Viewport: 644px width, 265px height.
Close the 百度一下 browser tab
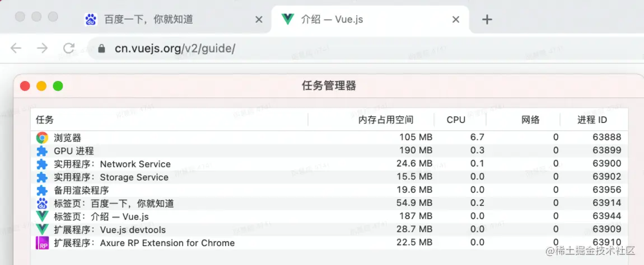pos(259,20)
